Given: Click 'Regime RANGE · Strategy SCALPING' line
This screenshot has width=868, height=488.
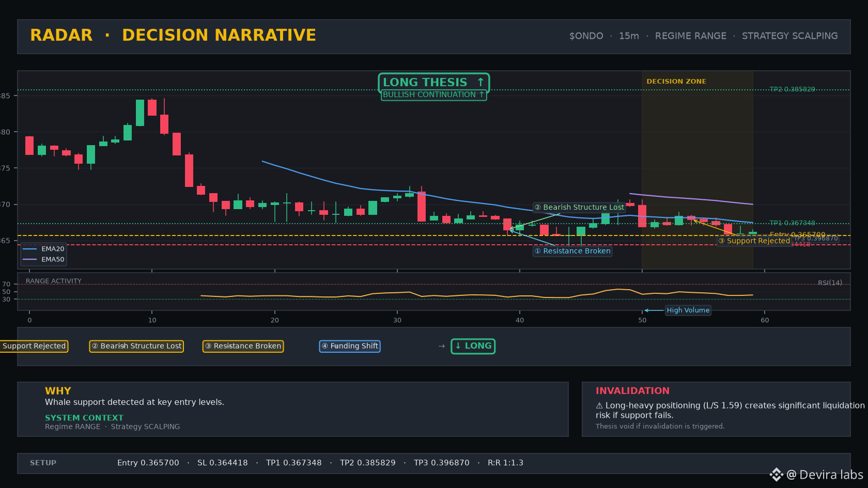Looking at the screenshot, I should [x=112, y=427].
